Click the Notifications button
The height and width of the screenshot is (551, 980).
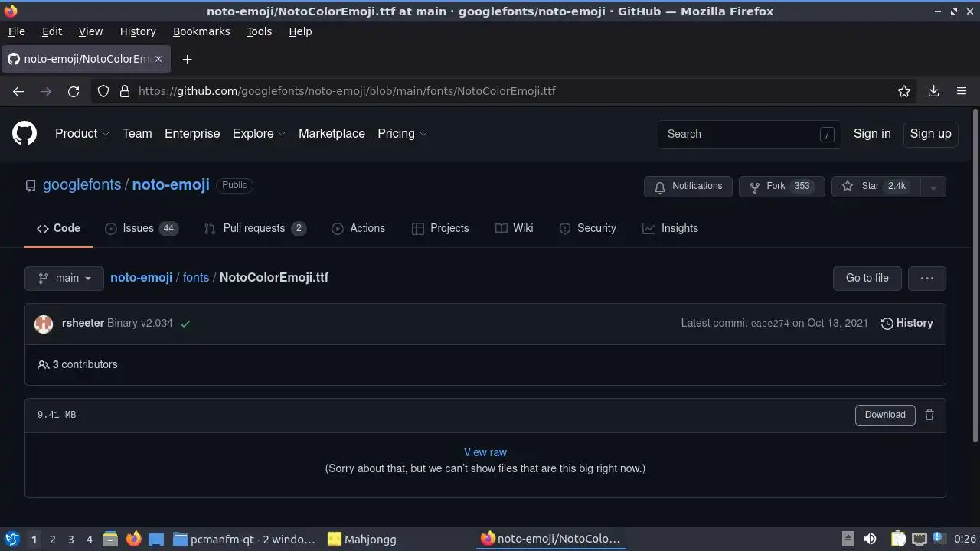point(688,187)
